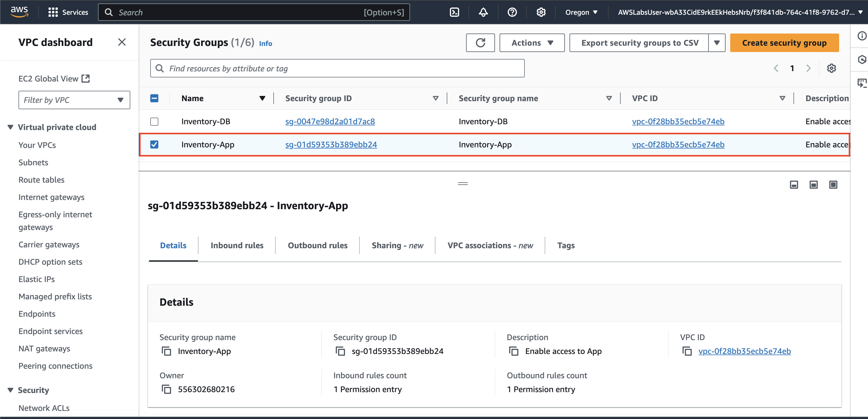Click the help question mark icon
Image resolution: width=868 pixels, height=419 pixels.
[512, 12]
